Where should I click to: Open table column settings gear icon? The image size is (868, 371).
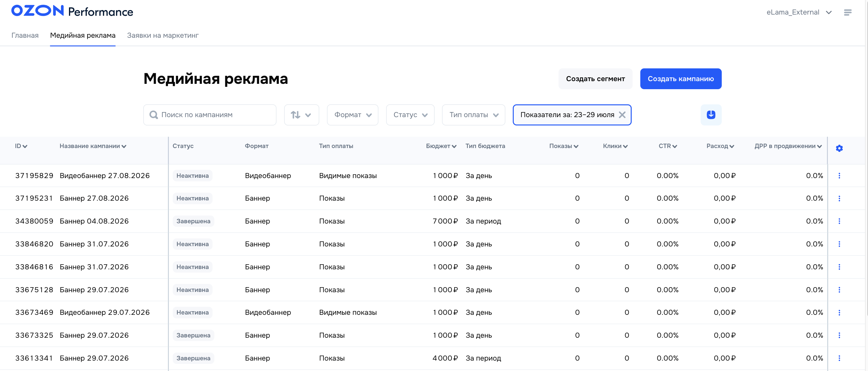(x=839, y=148)
